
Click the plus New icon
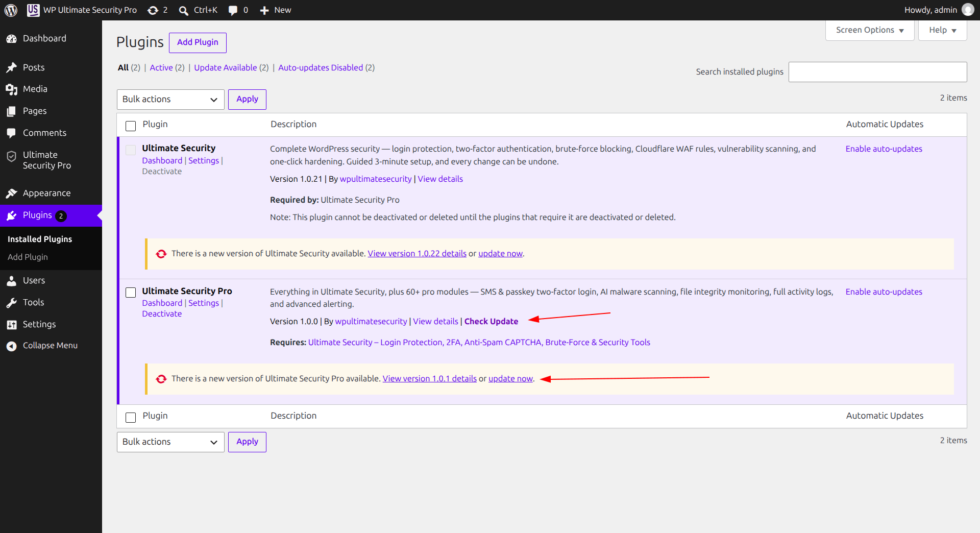(264, 10)
